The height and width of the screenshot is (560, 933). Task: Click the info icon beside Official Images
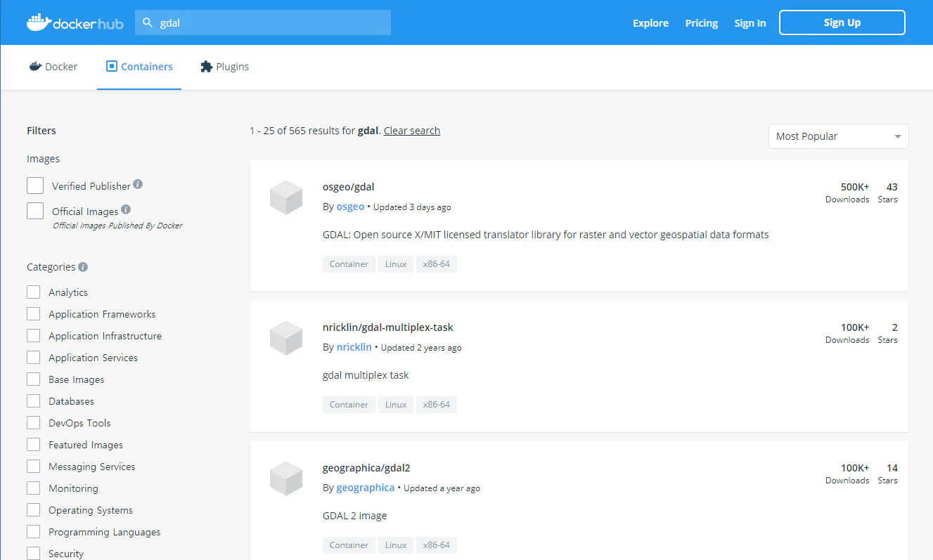point(126,209)
